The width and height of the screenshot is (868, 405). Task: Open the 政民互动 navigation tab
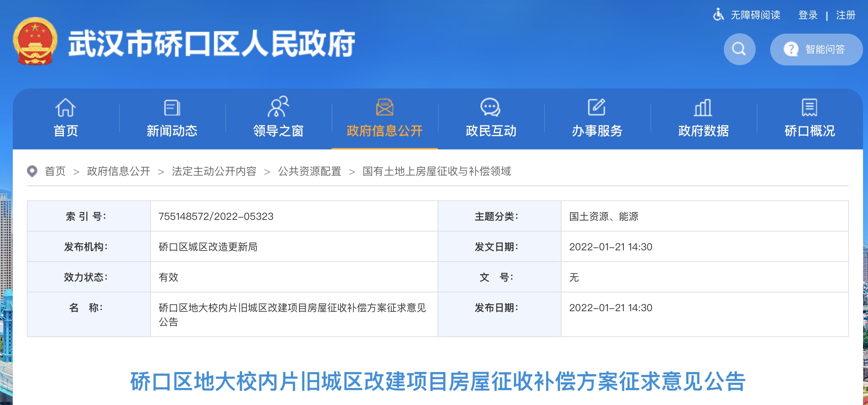pyautogui.click(x=491, y=119)
